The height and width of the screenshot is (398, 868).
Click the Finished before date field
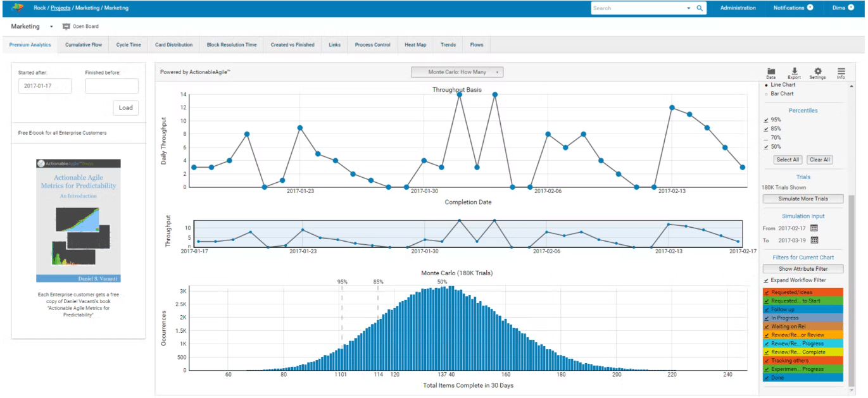click(111, 86)
